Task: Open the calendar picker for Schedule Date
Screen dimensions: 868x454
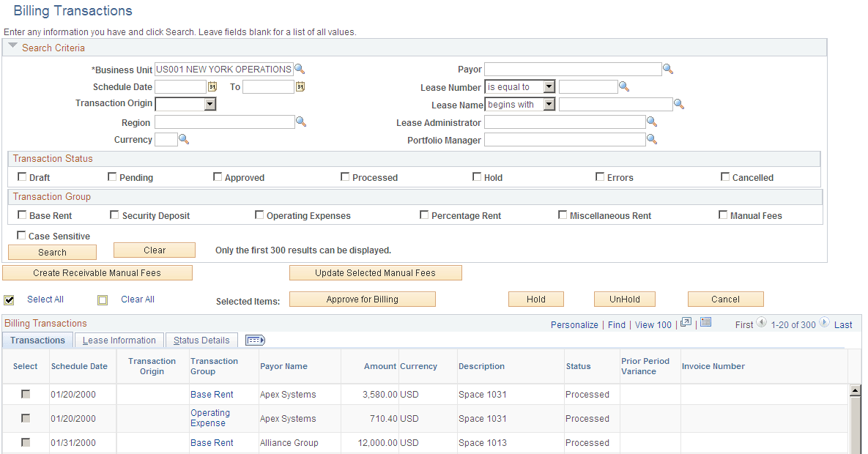Action: pyautogui.click(x=212, y=86)
